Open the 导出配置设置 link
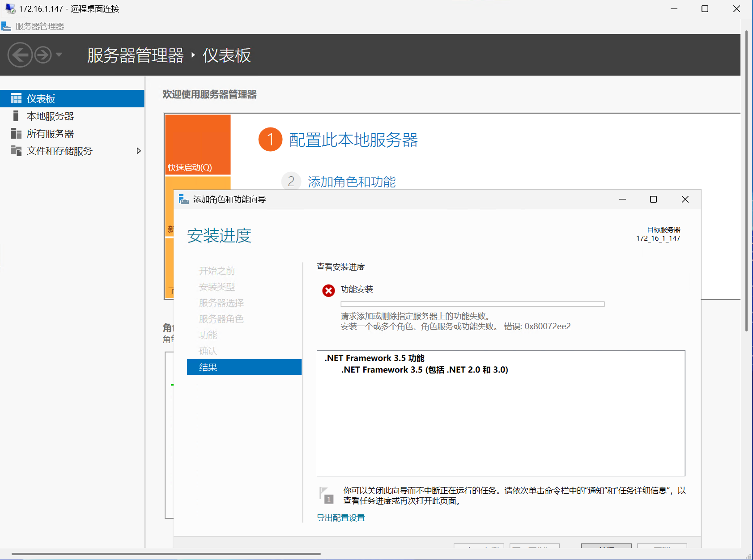The height and width of the screenshot is (560, 753). 340,518
